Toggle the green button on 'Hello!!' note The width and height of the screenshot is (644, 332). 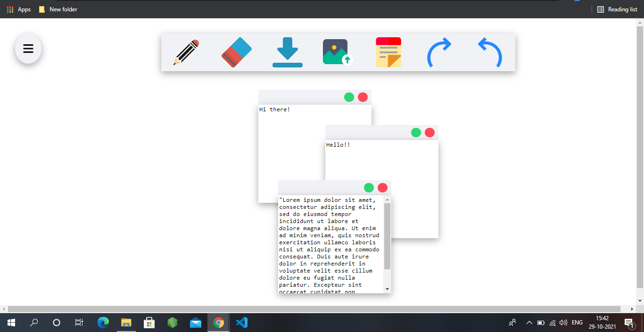click(416, 133)
